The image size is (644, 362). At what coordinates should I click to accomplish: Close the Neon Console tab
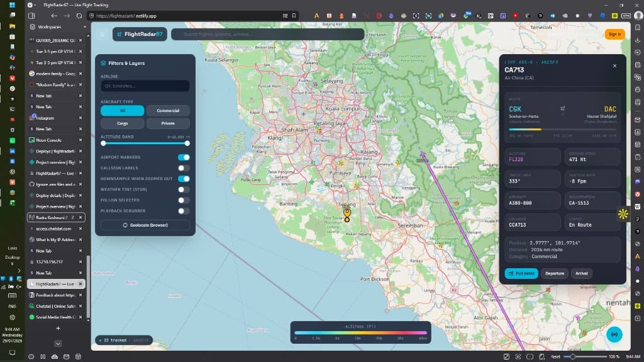[80, 140]
